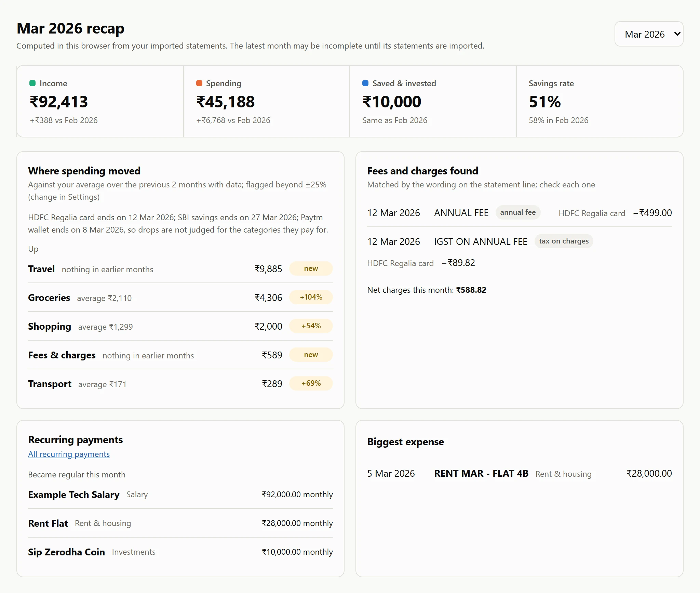
Task: Click the 'Mar 2026 recap' heading
Action: tap(70, 28)
